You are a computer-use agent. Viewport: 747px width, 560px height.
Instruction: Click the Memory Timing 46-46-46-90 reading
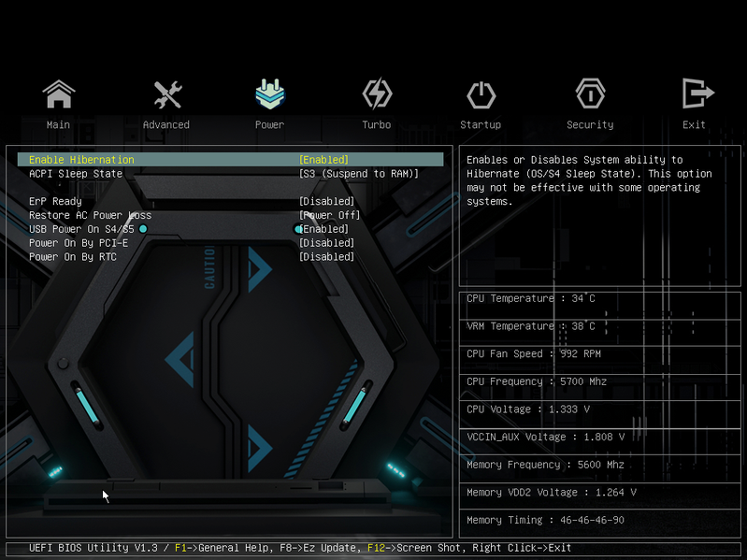click(x=545, y=520)
